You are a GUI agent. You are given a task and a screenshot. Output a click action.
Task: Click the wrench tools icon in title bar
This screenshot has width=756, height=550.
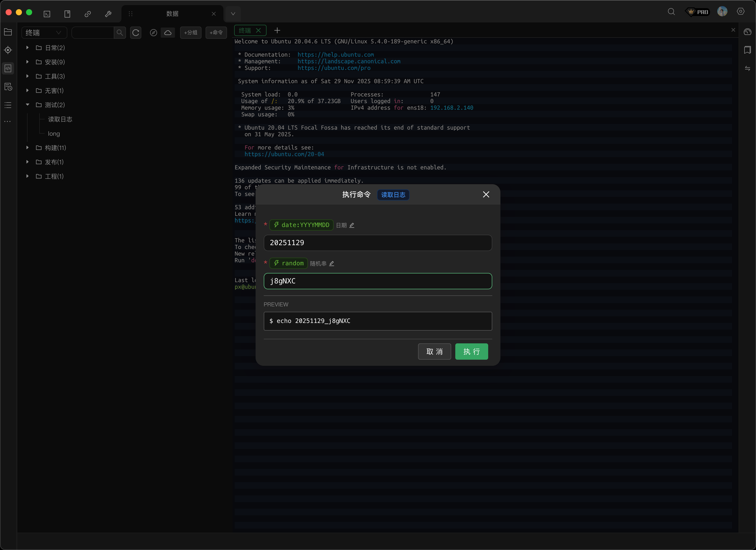pyautogui.click(x=108, y=14)
